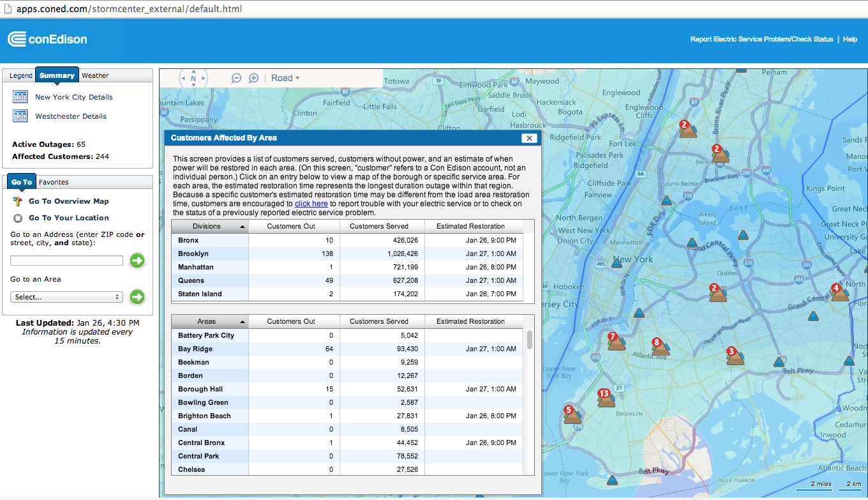Click the zoom out magnifier on map
The height and width of the screenshot is (500, 868).
[x=236, y=78]
